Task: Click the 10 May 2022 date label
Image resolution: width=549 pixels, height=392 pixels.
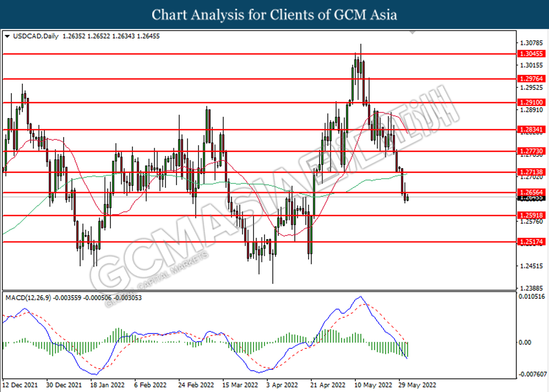Action: tap(373, 385)
